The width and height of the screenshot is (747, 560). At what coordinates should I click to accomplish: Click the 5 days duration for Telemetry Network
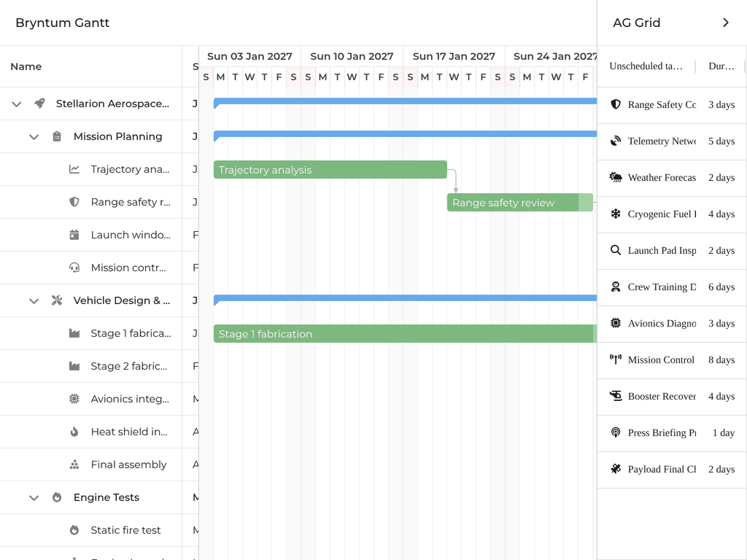pos(721,141)
